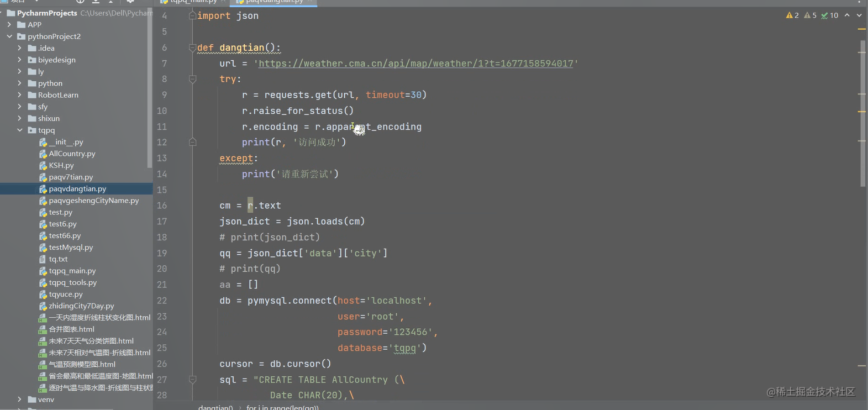Expand the biyedesign folder
868x410 pixels.
pyautogui.click(x=20, y=60)
